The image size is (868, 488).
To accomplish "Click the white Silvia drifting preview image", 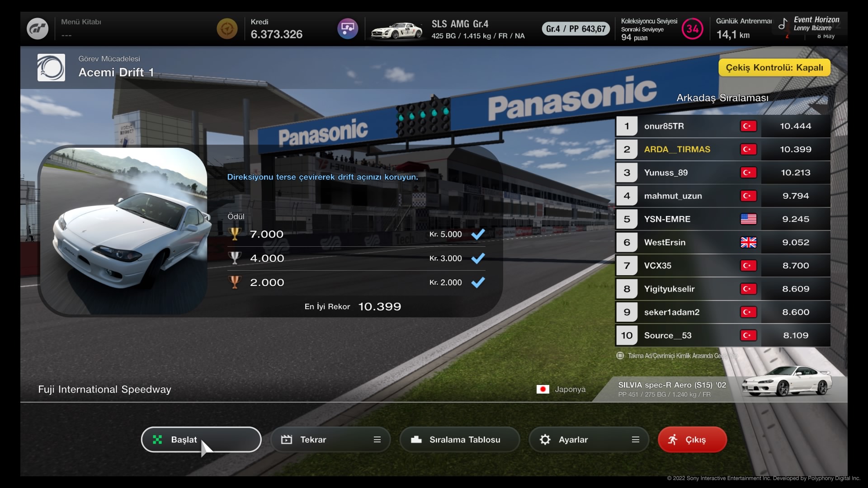I will [x=123, y=231].
